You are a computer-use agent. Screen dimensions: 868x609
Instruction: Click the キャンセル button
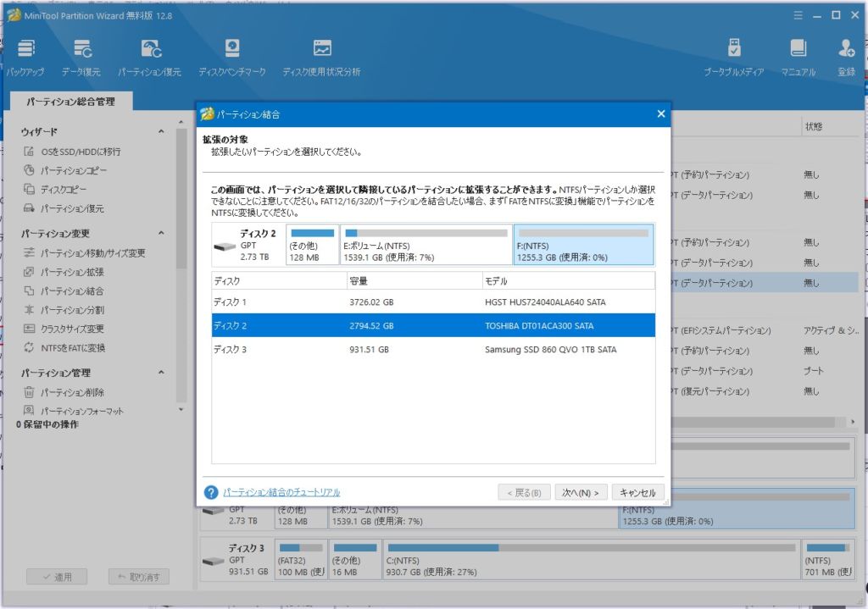[x=637, y=493]
